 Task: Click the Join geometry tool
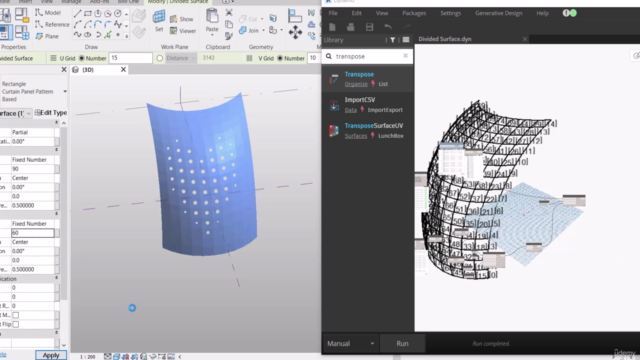249,31
